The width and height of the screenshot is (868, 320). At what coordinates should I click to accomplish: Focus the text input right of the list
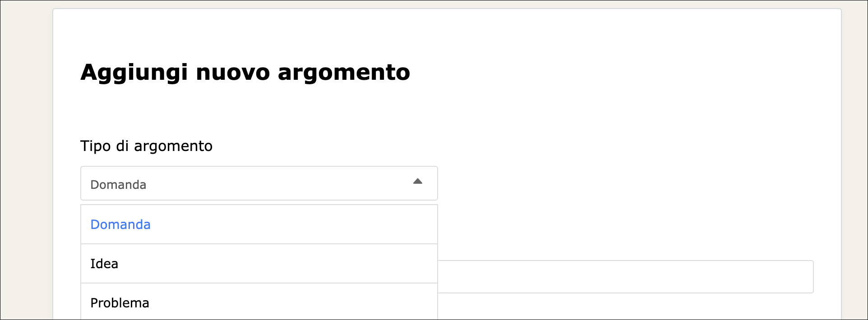point(625,277)
